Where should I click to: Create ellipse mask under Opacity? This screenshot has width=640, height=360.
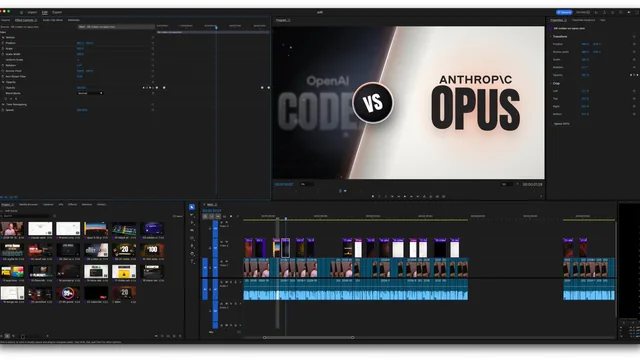pyautogui.click(x=6, y=99)
